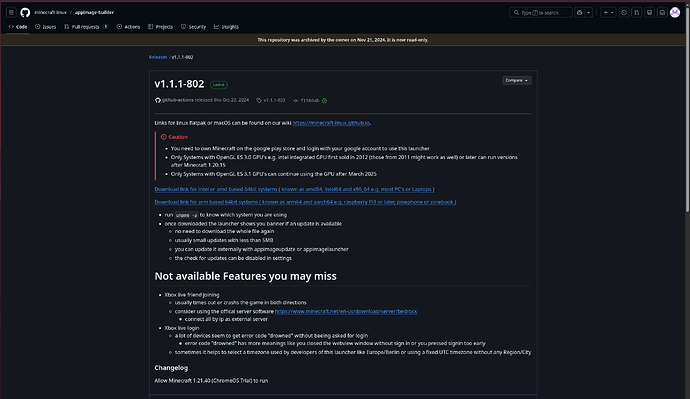Open the github-actions author link
690x399 pixels.
[x=178, y=100]
